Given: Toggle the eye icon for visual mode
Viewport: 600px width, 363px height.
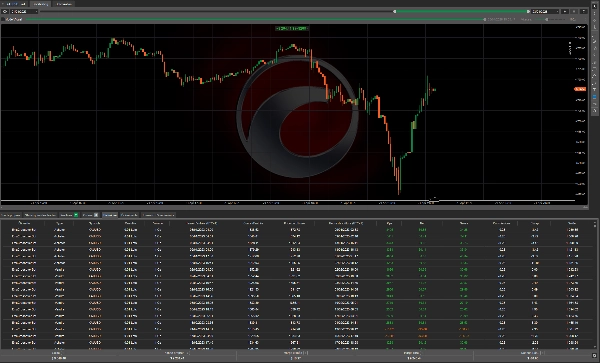Looking at the screenshot, I should tap(5, 11).
